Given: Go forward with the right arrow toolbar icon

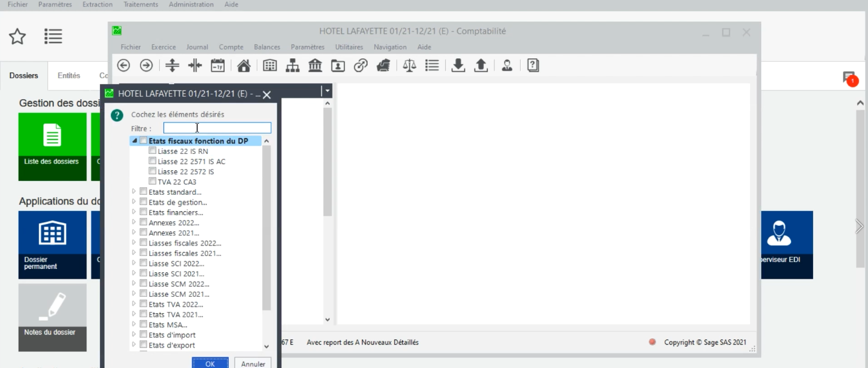Looking at the screenshot, I should [146, 66].
